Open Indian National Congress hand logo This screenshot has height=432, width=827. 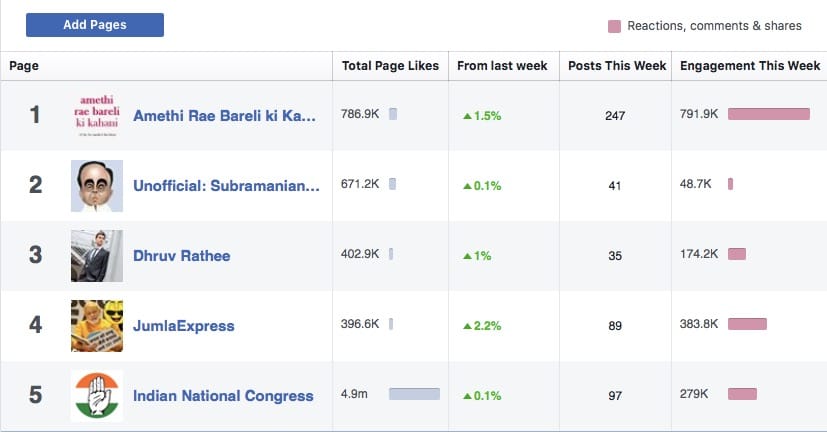(97, 396)
